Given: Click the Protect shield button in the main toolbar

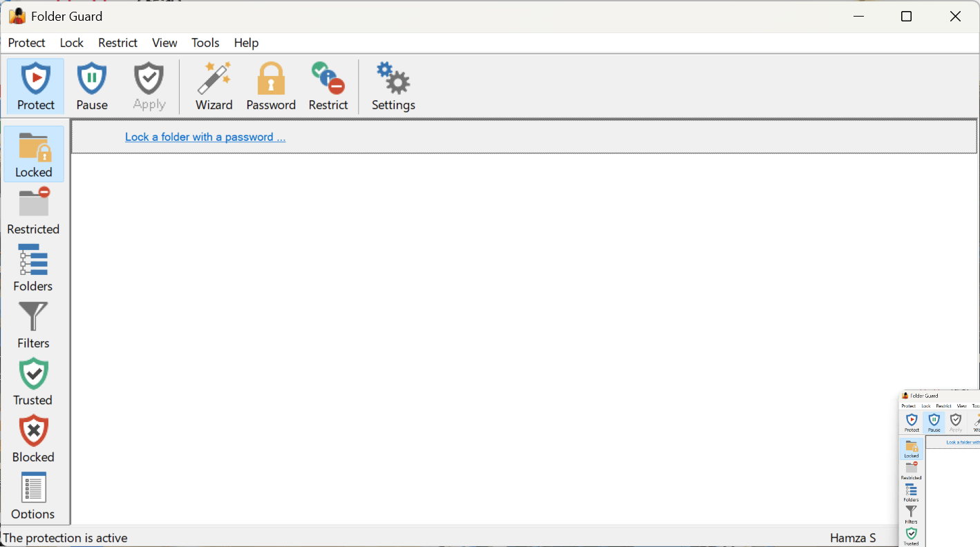Looking at the screenshot, I should 35,86.
